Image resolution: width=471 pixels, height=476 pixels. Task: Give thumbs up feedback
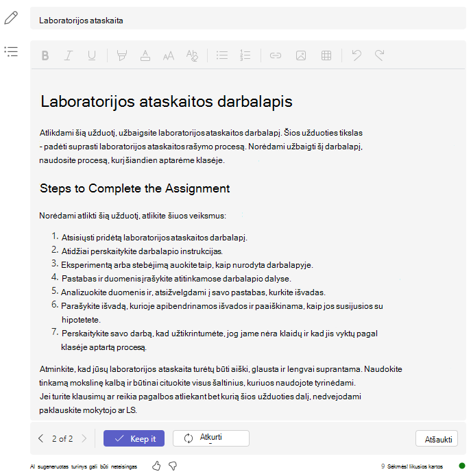tap(156, 466)
